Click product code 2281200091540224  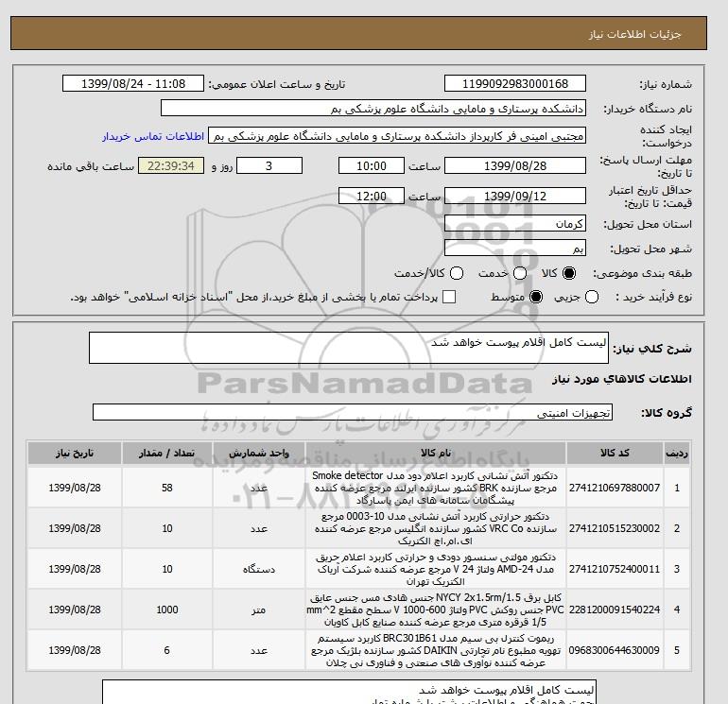point(615,610)
